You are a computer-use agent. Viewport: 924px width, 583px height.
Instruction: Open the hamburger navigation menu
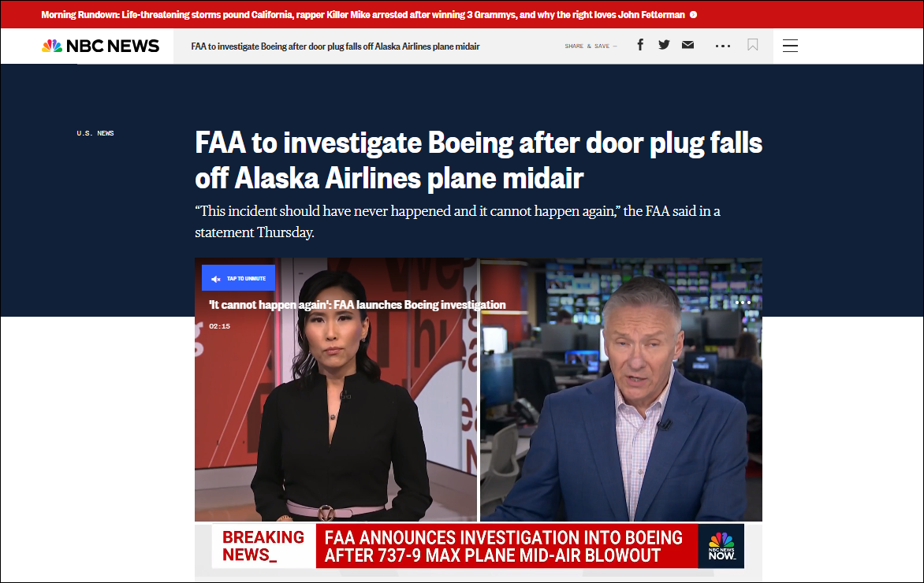coord(790,46)
